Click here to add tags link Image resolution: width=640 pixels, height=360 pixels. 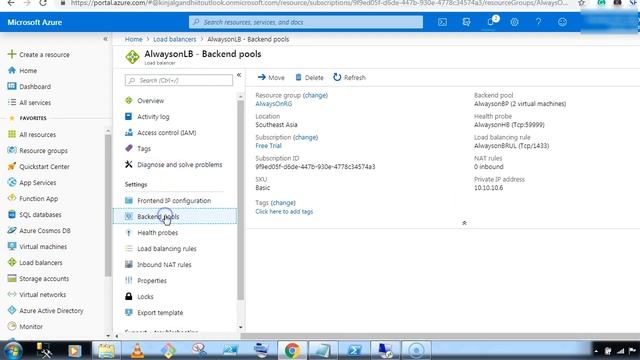284,211
